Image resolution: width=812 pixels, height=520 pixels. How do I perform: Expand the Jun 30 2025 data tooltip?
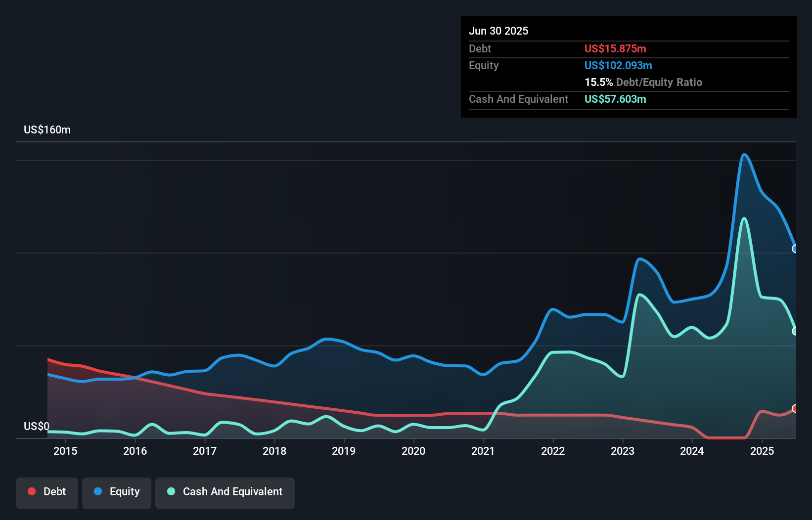point(499,31)
